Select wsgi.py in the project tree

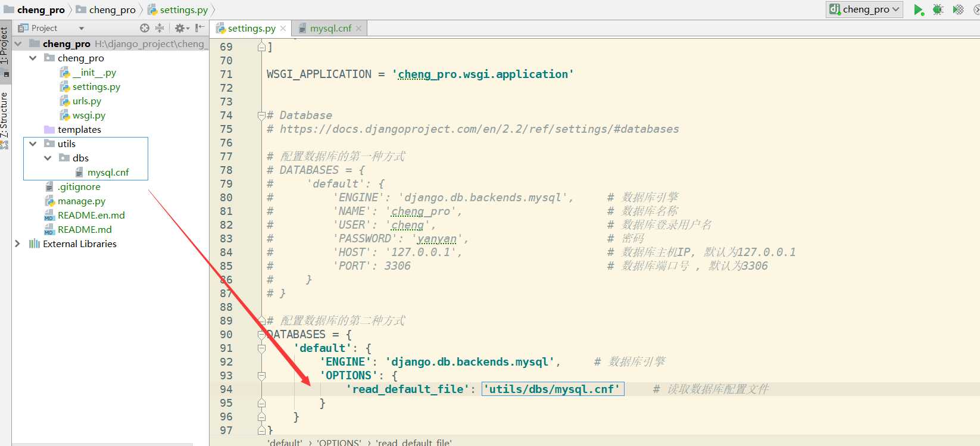coord(83,115)
